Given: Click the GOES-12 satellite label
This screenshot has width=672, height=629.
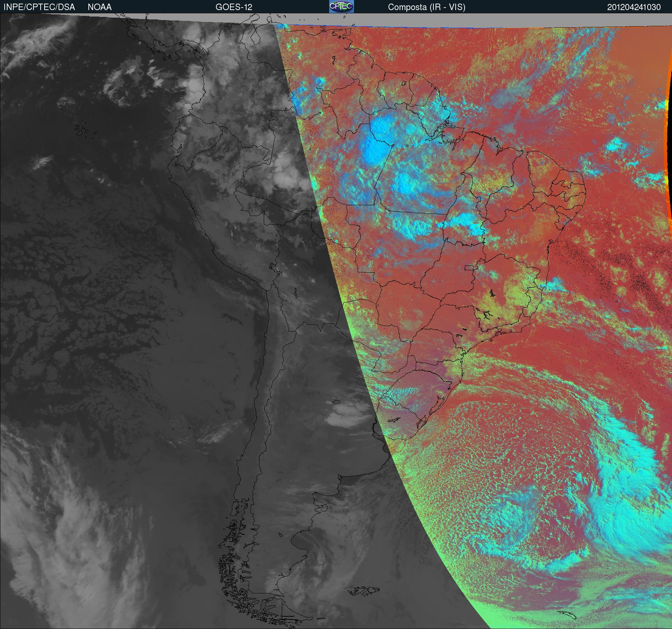Looking at the screenshot, I should coord(234,7).
